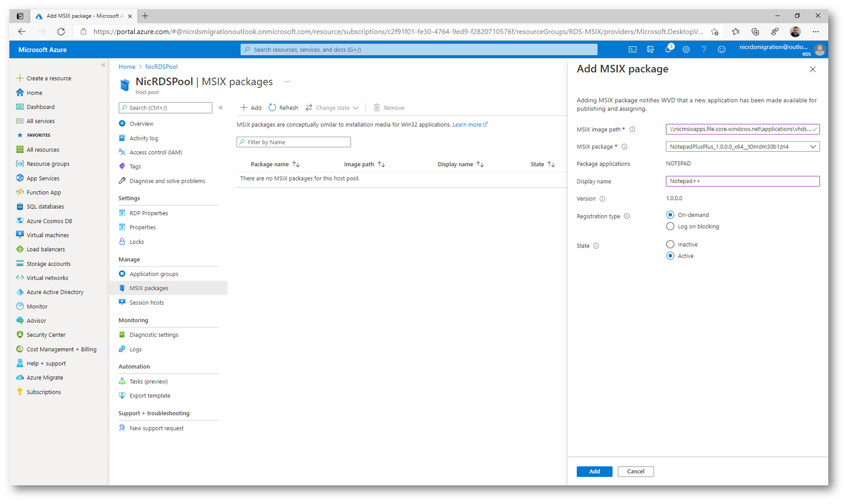The height and width of the screenshot is (504, 847).
Task: Click the Microsoft Azure logo text
Action: (42, 50)
